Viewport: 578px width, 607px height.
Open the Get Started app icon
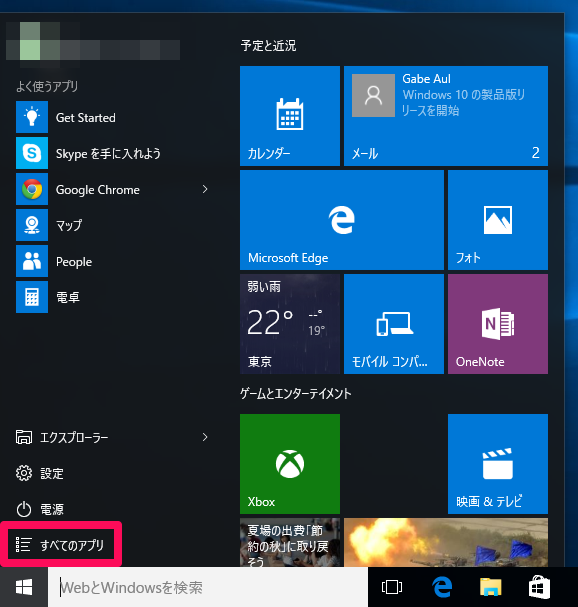coord(32,117)
